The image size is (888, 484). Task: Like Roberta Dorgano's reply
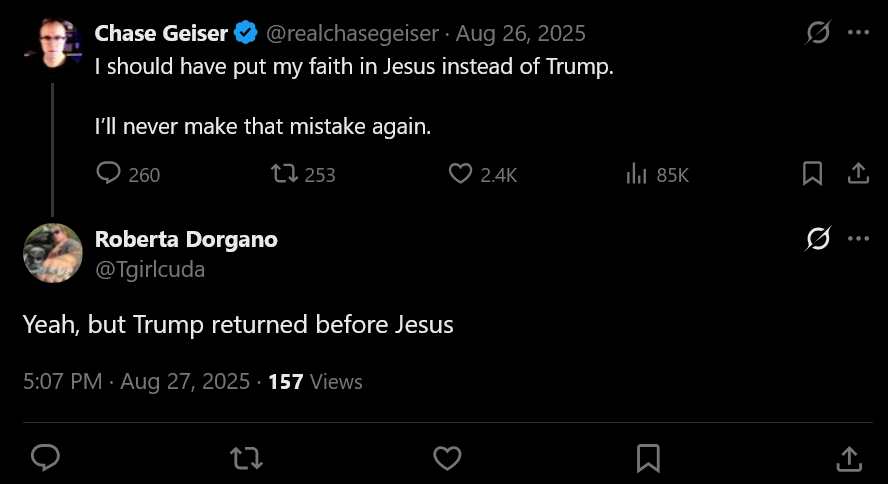point(447,458)
